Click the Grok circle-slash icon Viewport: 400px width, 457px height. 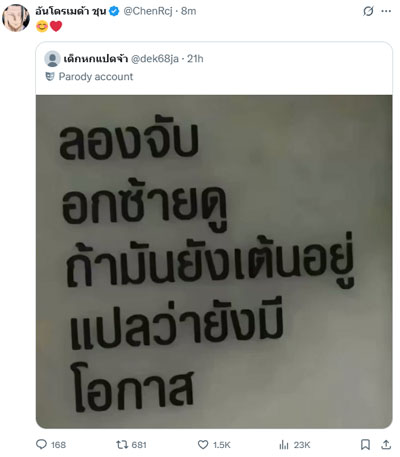[368, 11]
